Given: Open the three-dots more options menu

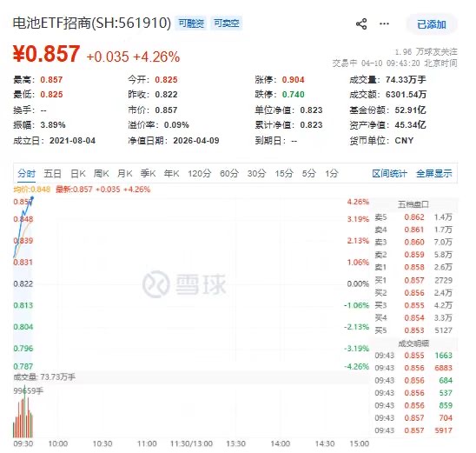Looking at the screenshot, I should click(x=384, y=23).
